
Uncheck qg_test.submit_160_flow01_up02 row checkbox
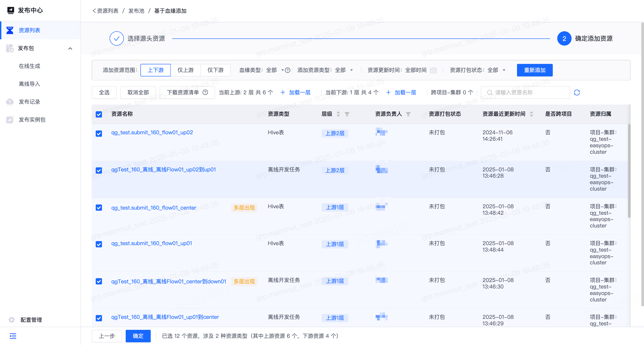[x=99, y=133]
